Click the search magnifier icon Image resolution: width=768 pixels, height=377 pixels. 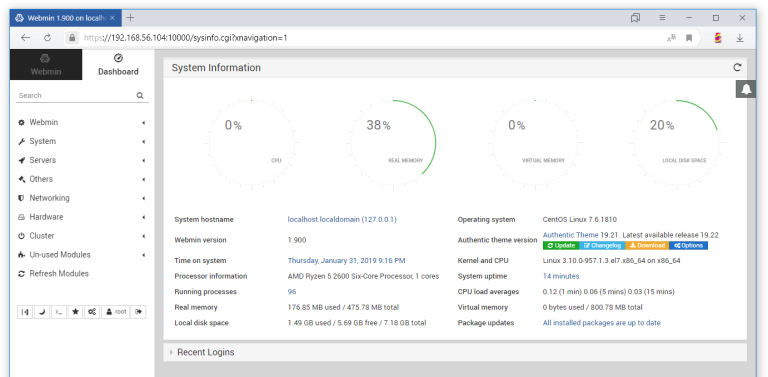click(140, 95)
